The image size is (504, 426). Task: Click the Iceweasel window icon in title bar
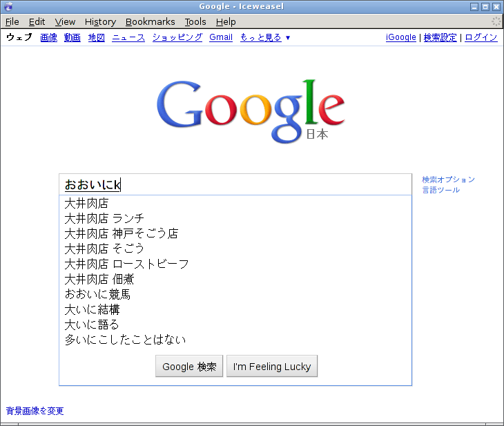[x=9, y=6]
